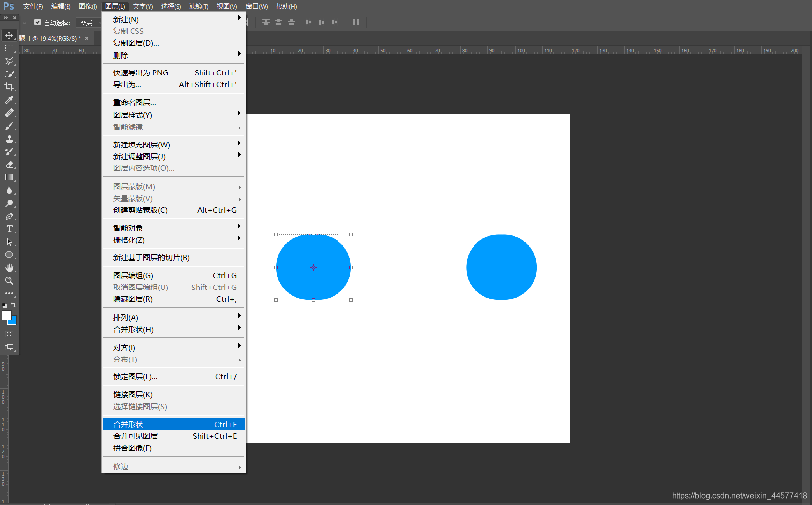
Task: Close the document tab 19.4%(RGB/8)
Action: pos(87,38)
